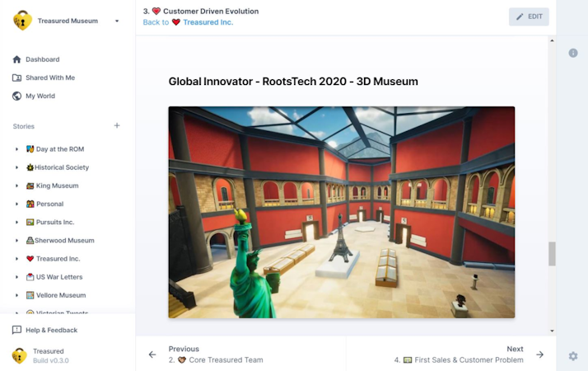Screen dimensions: 588x371
Task: Click the EDIT button
Action: coord(529,16)
